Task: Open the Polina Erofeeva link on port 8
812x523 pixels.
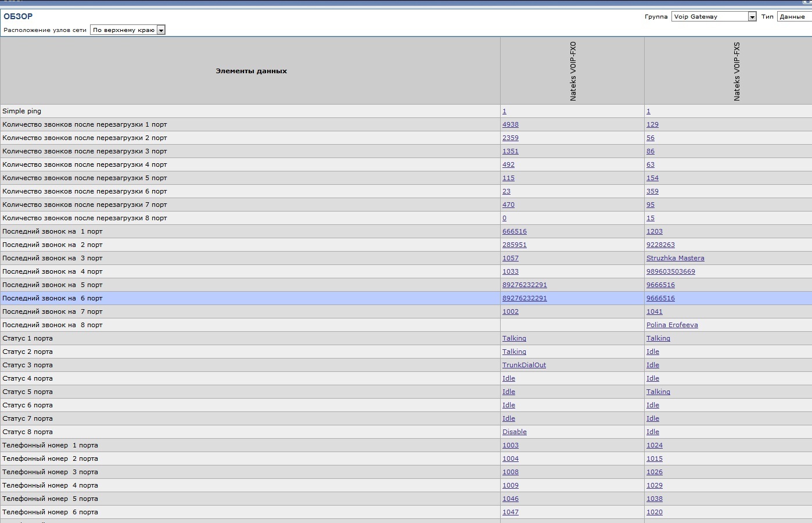Action: (x=671, y=325)
